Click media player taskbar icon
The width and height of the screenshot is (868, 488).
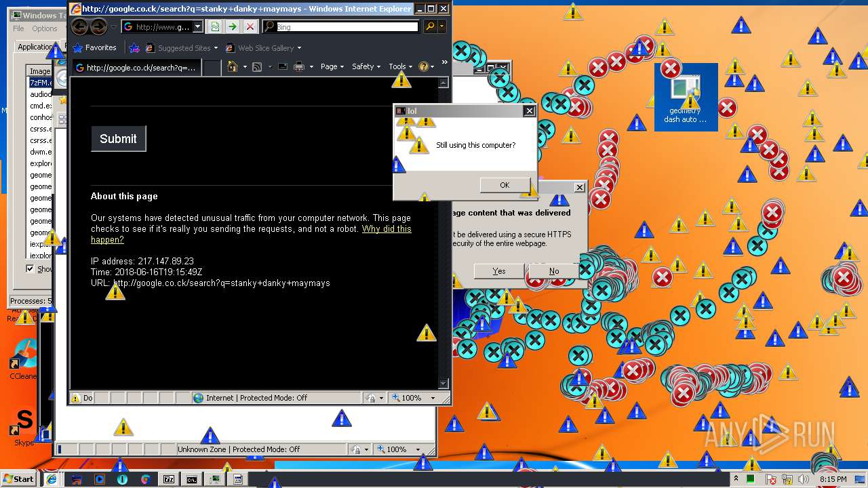pyautogui.click(x=100, y=479)
